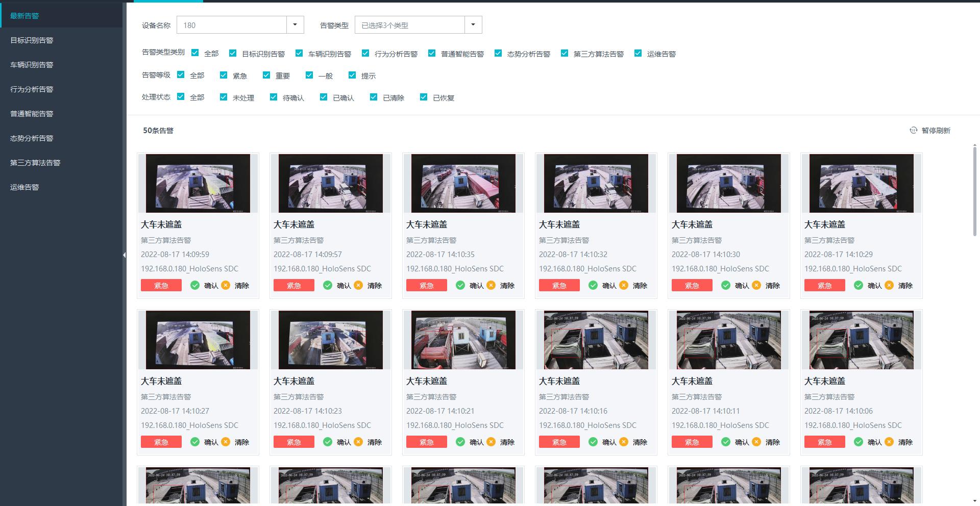
Task: Toggle 未处理 status checkbox
Action: point(224,97)
